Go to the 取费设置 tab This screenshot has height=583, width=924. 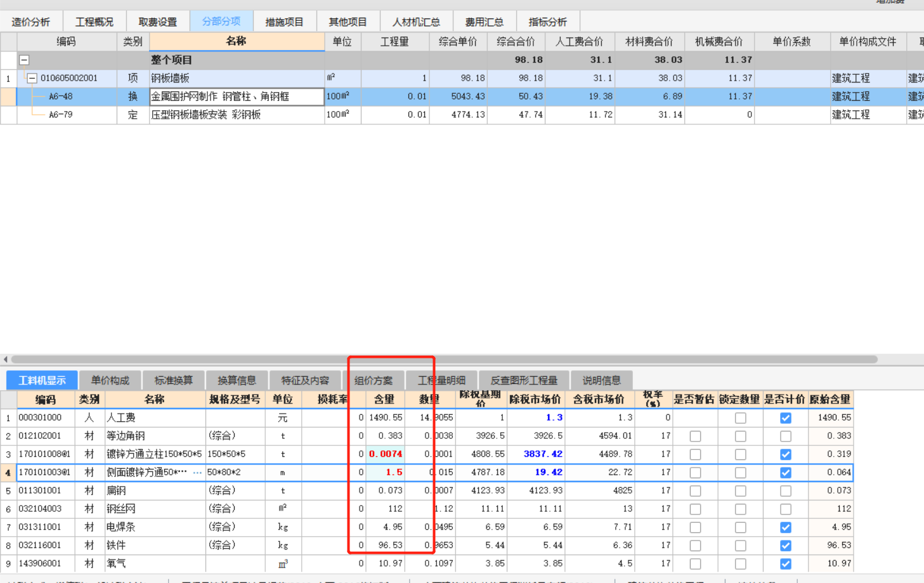point(157,22)
